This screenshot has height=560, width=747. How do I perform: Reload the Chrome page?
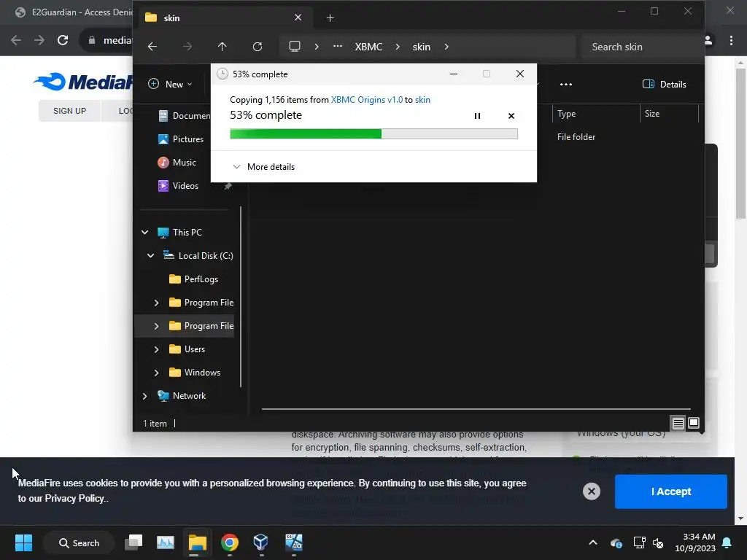point(63,40)
